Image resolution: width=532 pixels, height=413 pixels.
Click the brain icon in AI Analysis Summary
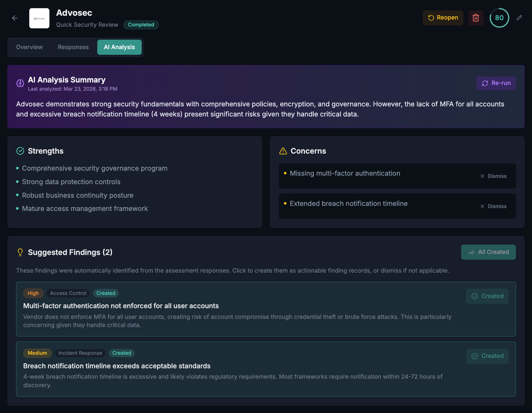20,83
